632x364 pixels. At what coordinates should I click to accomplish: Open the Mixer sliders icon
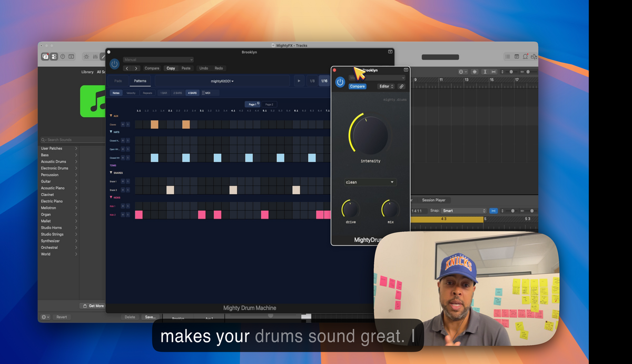[x=95, y=57]
